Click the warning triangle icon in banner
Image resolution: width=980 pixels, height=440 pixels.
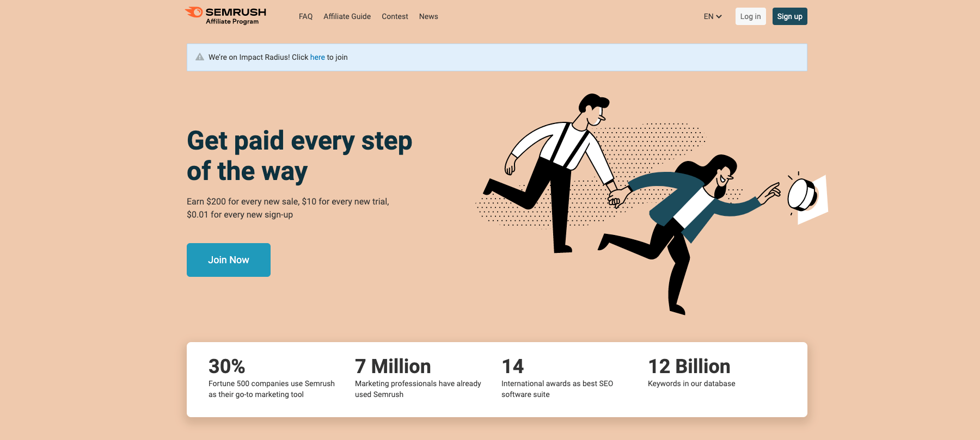pyautogui.click(x=200, y=57)
